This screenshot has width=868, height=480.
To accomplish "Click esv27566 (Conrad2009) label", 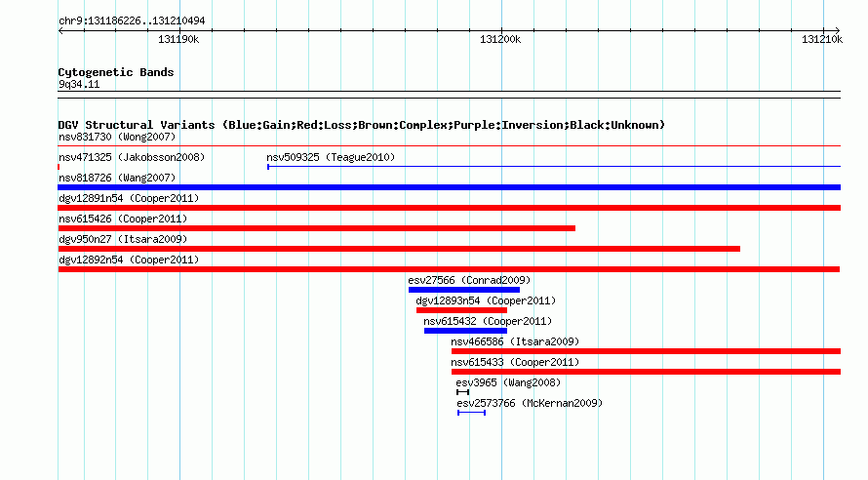I will (469, 280).
